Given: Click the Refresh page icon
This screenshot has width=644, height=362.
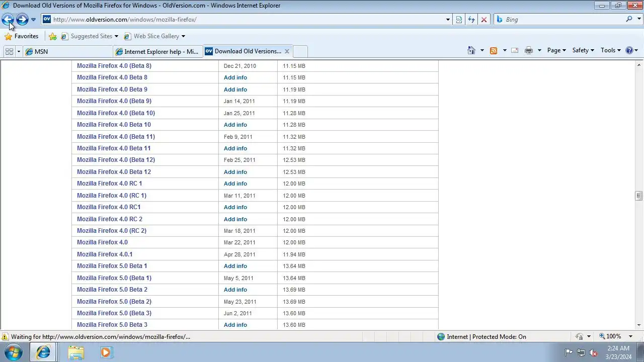Looking at the screenshot, I should [x=471, y=20].
